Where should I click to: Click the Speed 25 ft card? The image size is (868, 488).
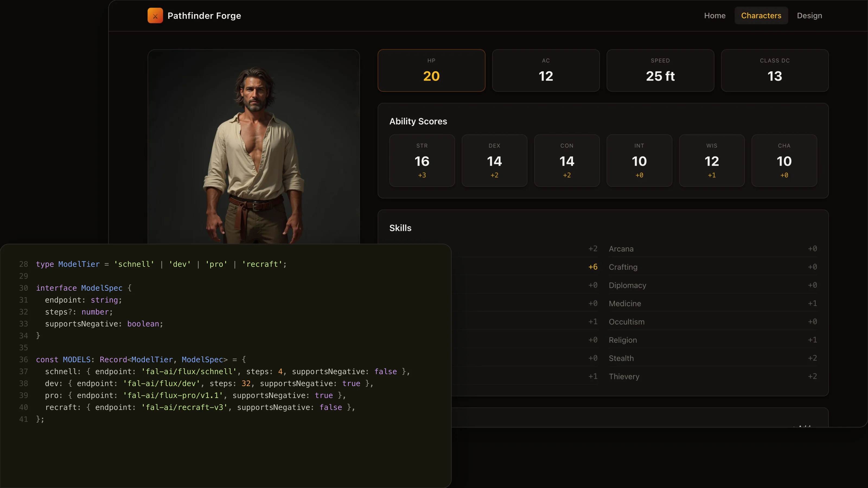(x=660, y=70)
